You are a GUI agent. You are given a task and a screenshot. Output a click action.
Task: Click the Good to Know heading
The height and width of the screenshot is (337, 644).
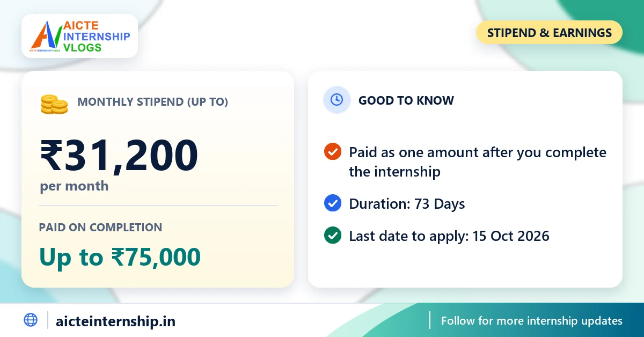(x=406, y=100)
